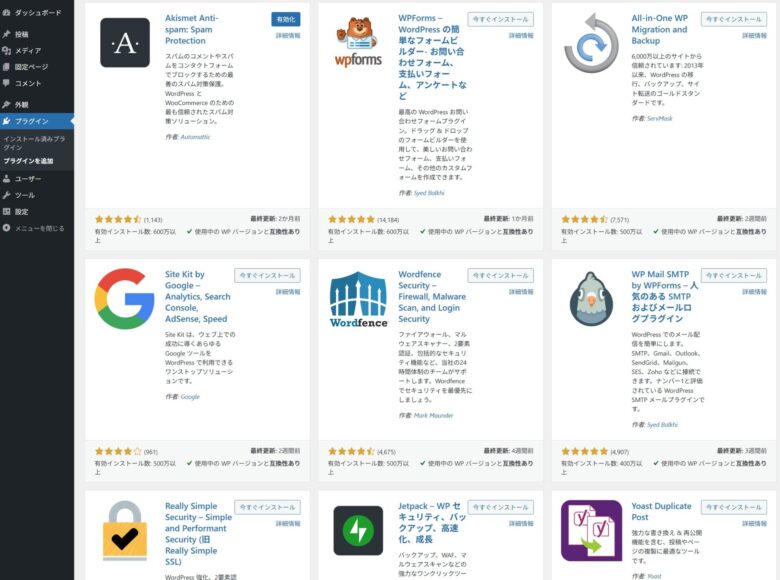The width and height of the screenshot is (780, 580).
Task: Click the All-in-One WP Migration icon
Action: 591,43
